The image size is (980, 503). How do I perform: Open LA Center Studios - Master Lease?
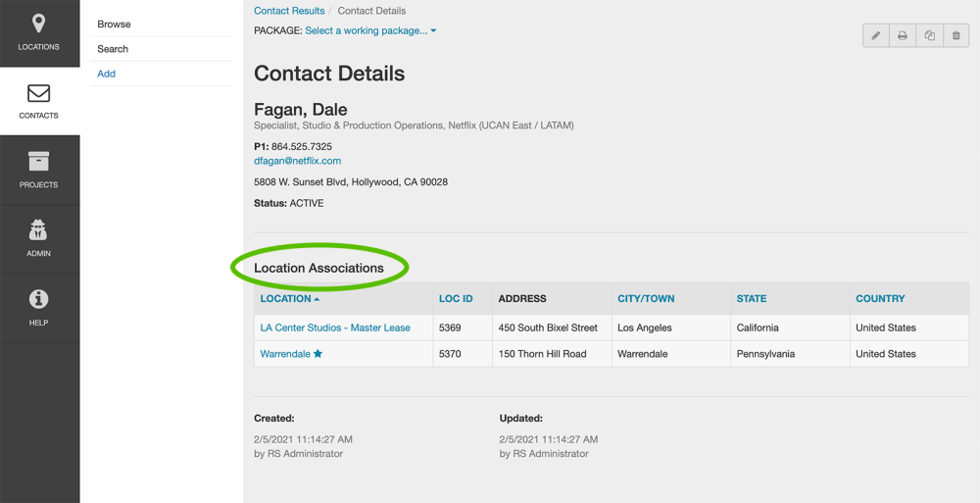335,327
